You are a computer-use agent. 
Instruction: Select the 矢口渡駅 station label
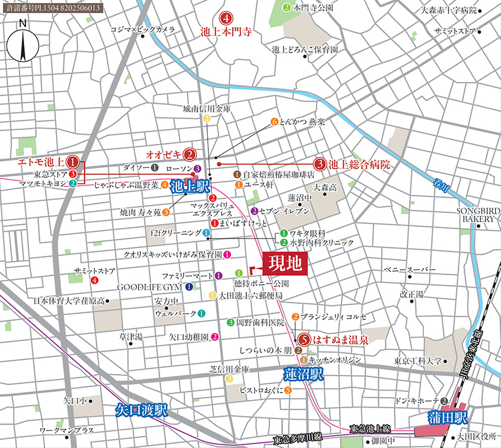coord(141,411)
